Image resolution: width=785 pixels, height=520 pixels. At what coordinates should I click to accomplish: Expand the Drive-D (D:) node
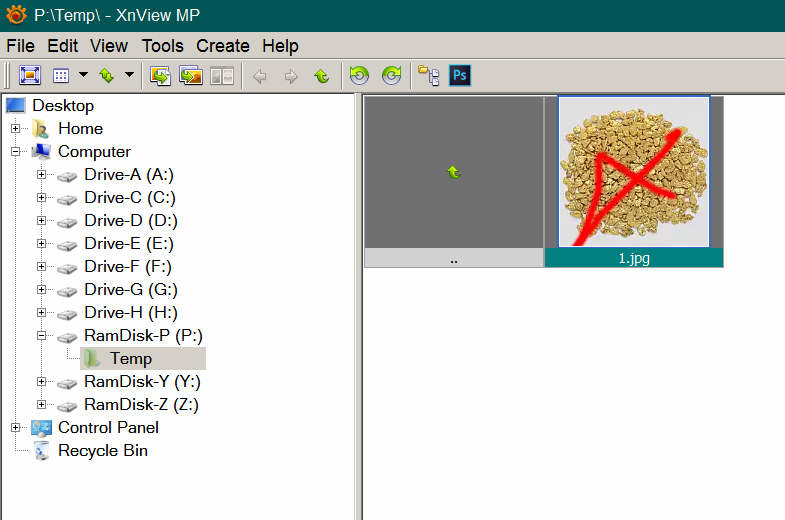[42, 221]
